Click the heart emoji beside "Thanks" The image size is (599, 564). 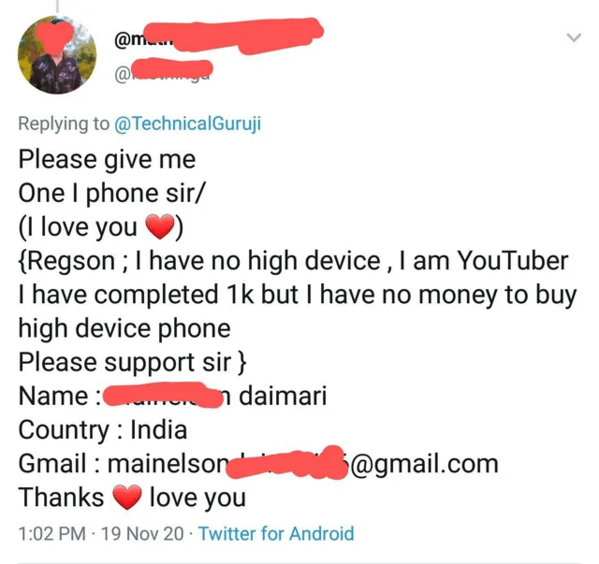(127, 498)
